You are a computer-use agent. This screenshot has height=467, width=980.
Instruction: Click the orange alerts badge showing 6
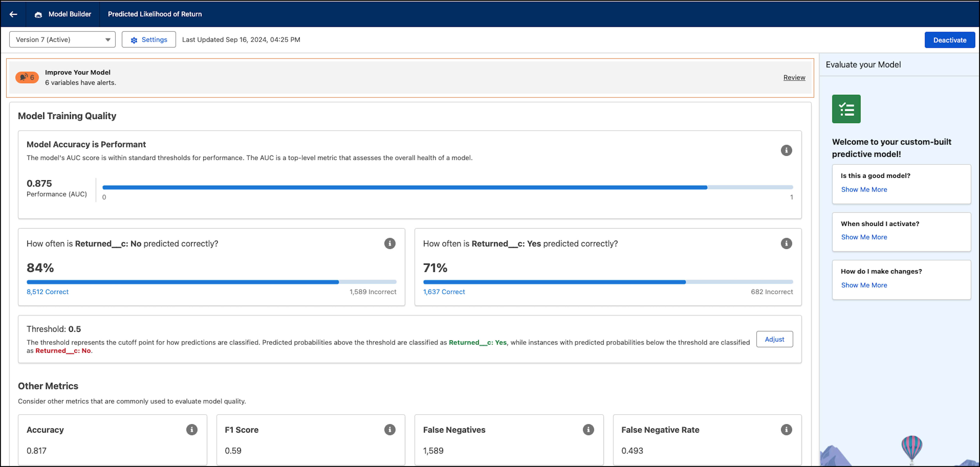click(27, 77)
